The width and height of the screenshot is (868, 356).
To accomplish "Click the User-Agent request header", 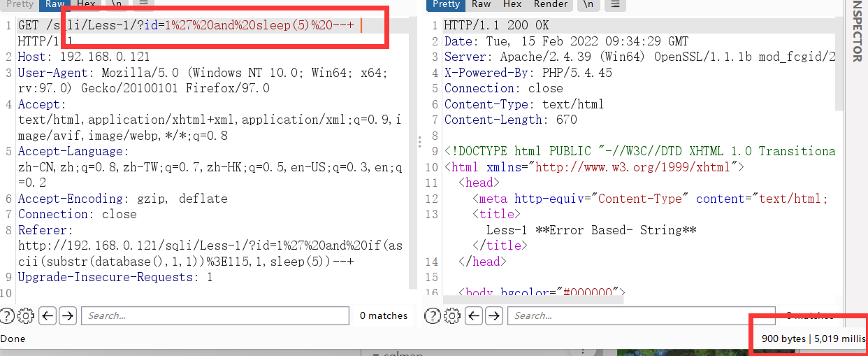I will 203,80.
